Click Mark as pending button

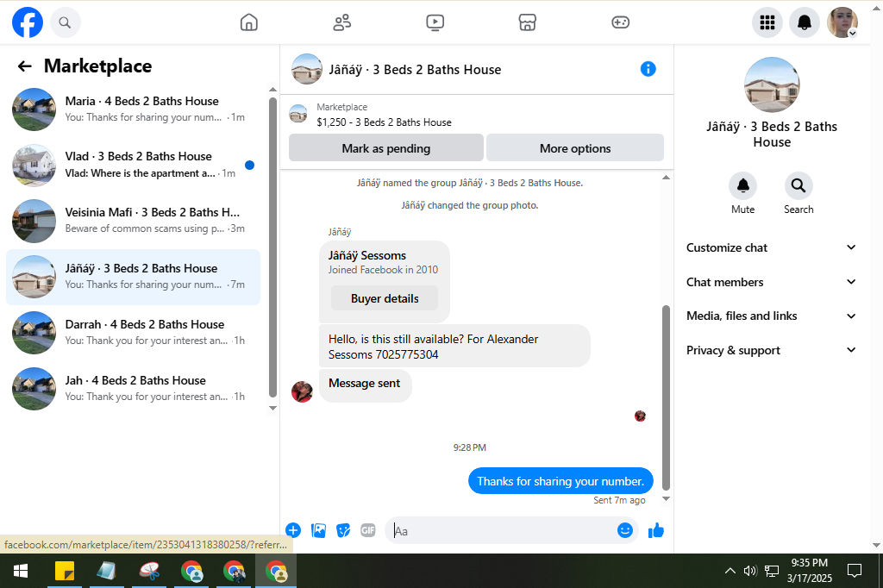tap(385, 148)
